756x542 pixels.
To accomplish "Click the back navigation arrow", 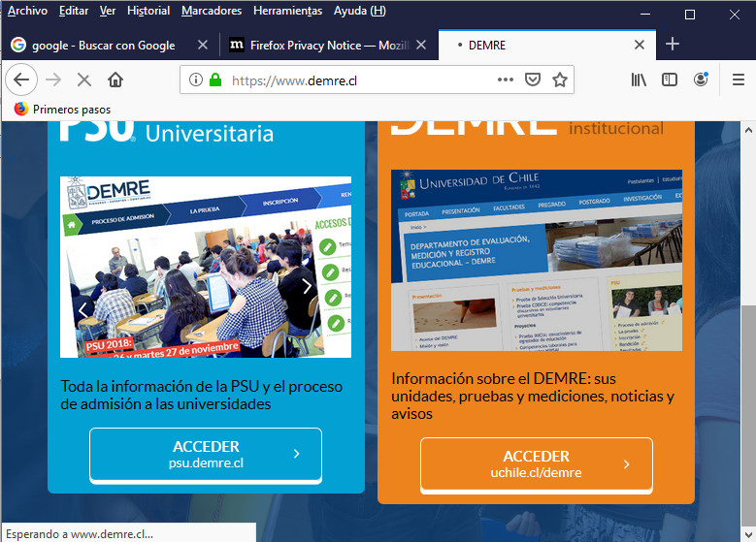I will click(x=21, y=80).
